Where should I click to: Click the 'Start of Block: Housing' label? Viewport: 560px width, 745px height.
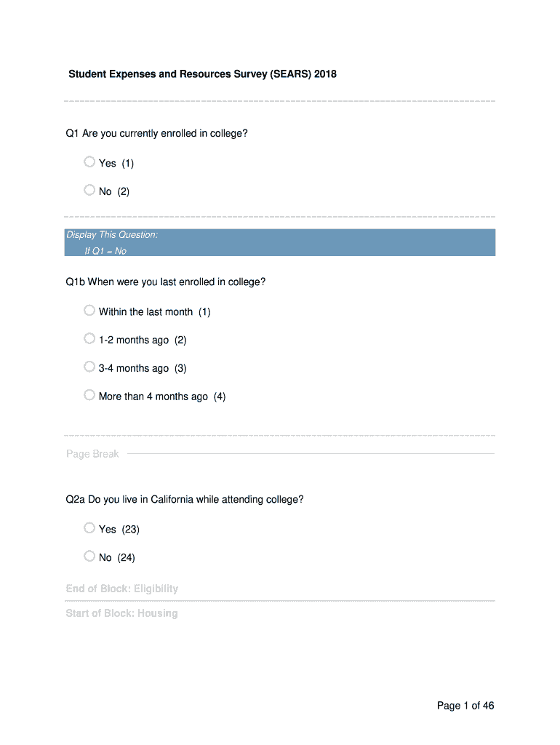click(122, 613)
